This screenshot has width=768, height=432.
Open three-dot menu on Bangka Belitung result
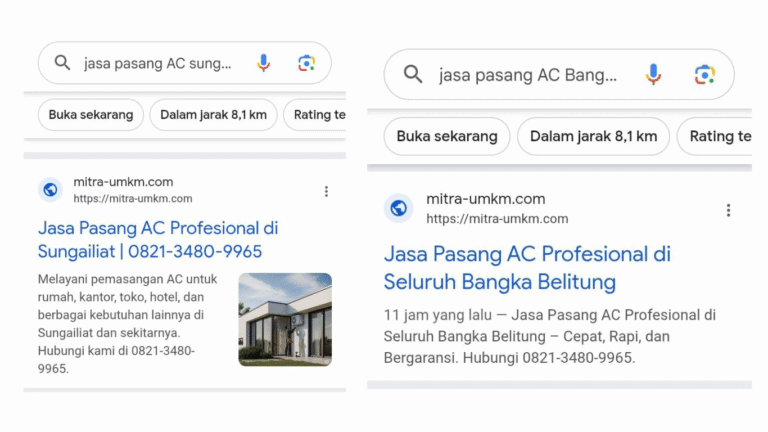click(x=728, y=210)
